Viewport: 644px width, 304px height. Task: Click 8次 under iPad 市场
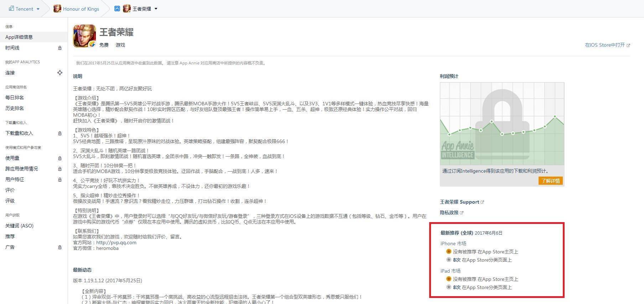point(457,287)
